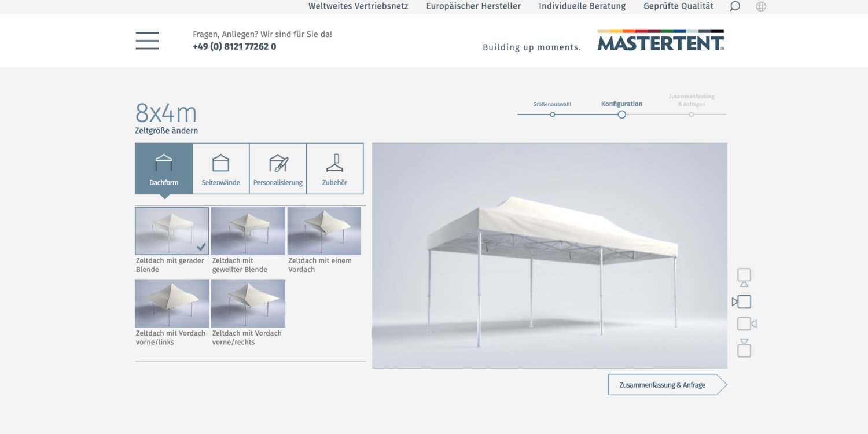Image resolution: width=868 pixels, height=434 pixels.
Task: Activate the top-down camera view icon
Action: tap(744, 348)
